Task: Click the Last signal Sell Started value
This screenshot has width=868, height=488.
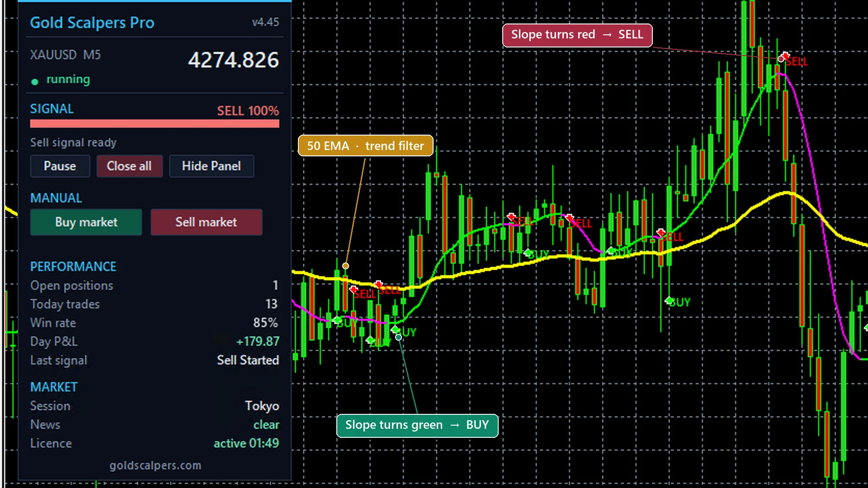Action: coord(248,360)
